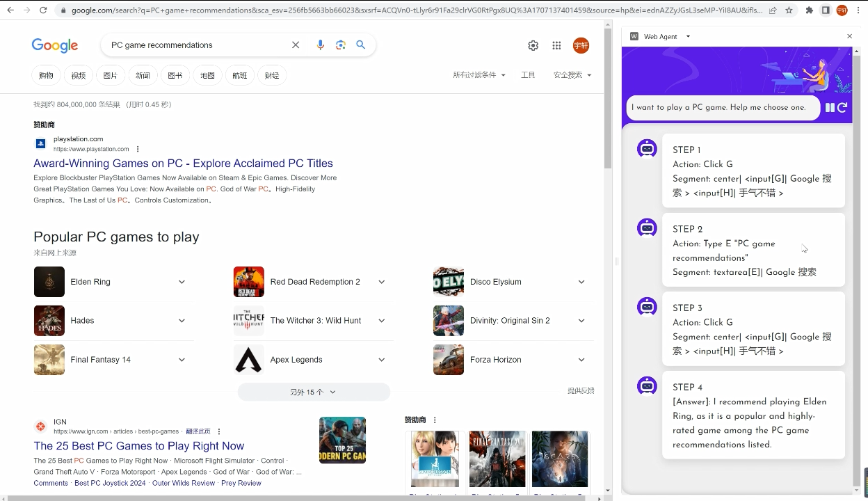The image size is (868, 501).
Task: Reload the page with refresh icon
Action: click(43, 10)
